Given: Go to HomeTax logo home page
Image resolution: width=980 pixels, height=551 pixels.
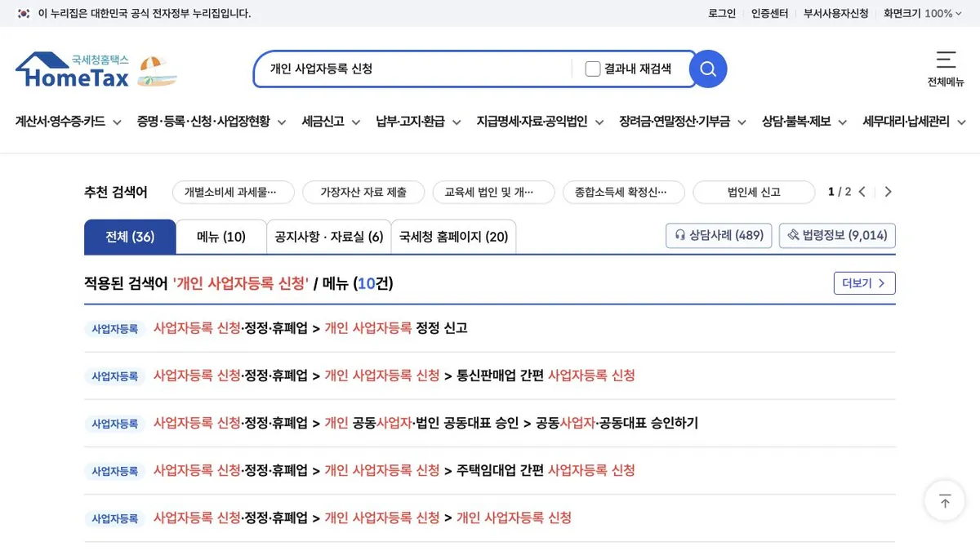Looking at the screenshot, I should 72,70.
